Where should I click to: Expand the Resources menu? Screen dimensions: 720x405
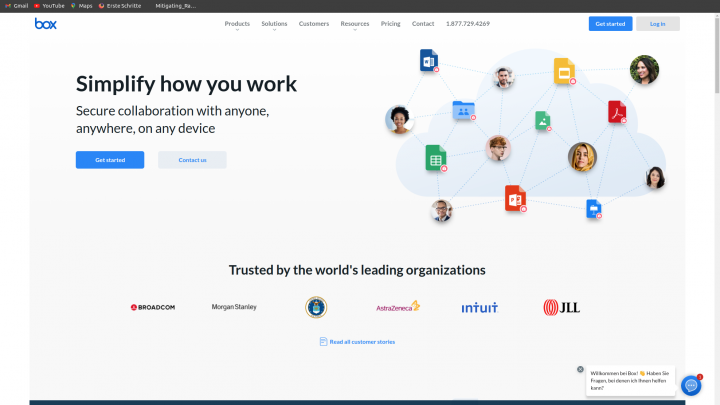pyautogui.click(x=354, y=24)
